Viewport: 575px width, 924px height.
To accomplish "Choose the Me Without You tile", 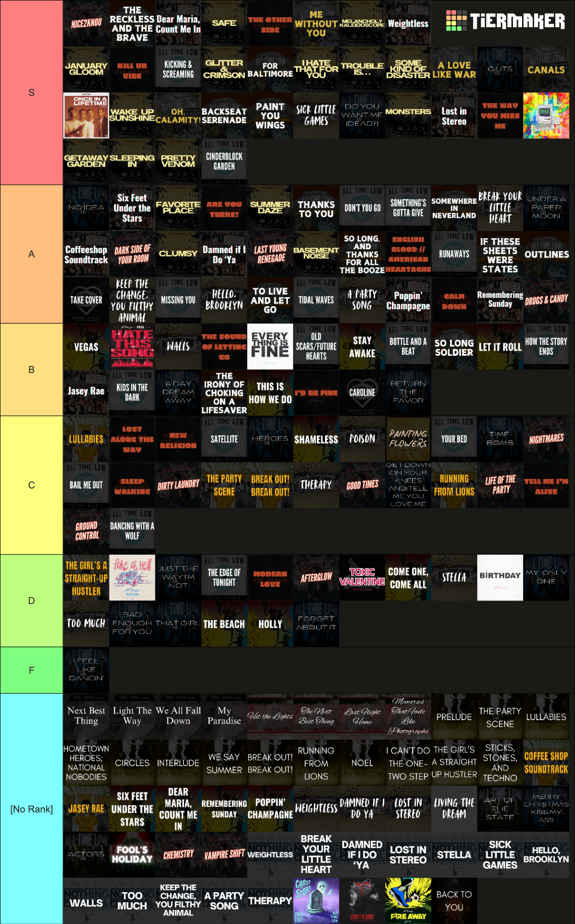I will pyautogui.click(x=316, y=23).
